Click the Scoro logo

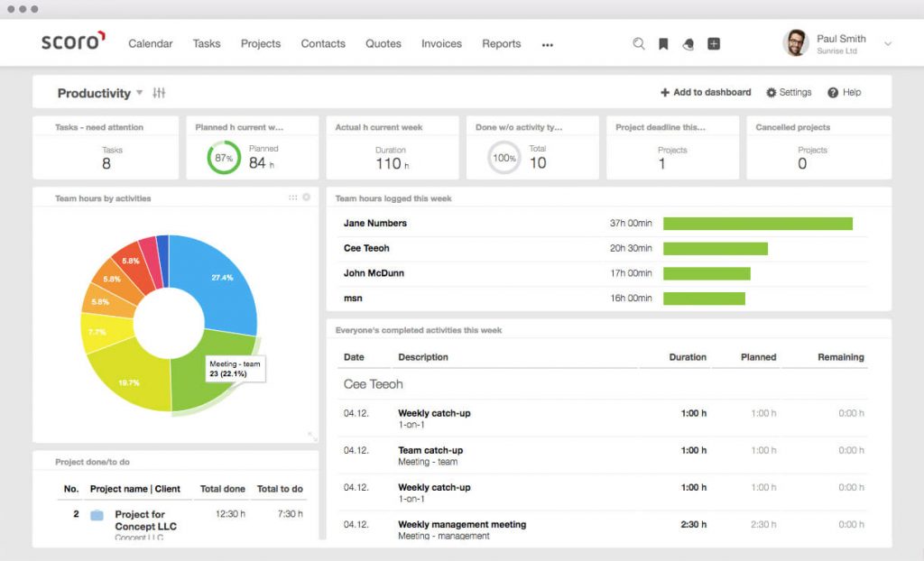[71, 41]
